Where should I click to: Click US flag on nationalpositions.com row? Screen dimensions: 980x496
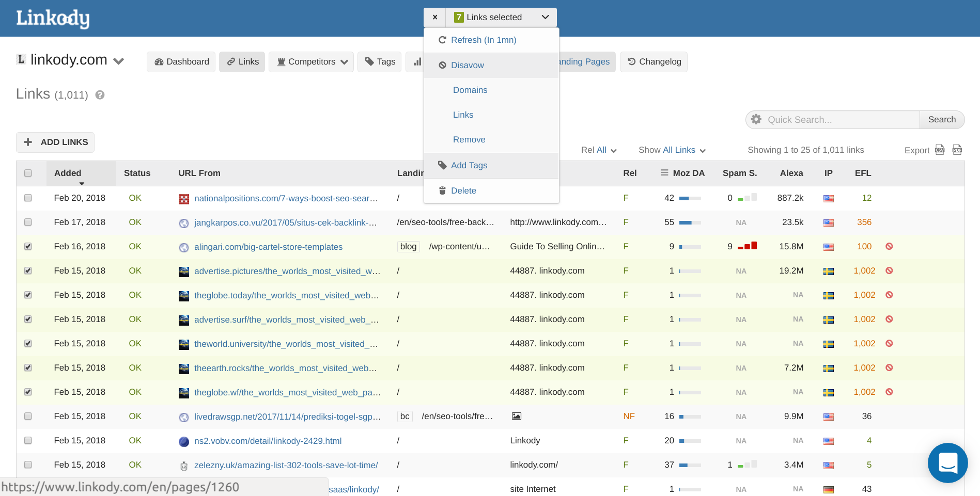[x=829, y=198]
